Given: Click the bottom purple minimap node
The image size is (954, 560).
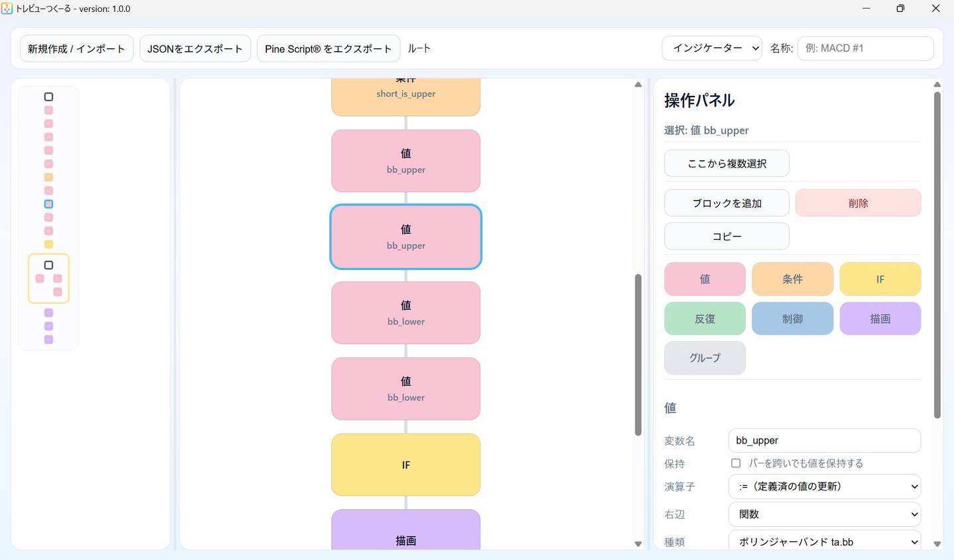Looking at the screenshot, I should 48,340.
